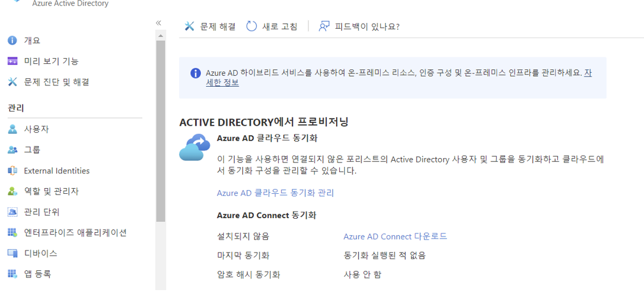Click Azure AD 클라우드 동기화 title

click(267, 138)
